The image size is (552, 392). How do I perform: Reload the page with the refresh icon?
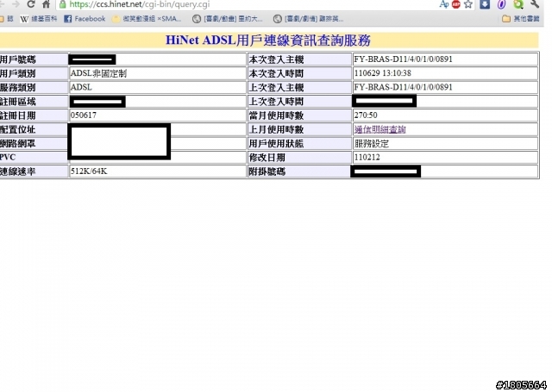(x=31, y=4)
